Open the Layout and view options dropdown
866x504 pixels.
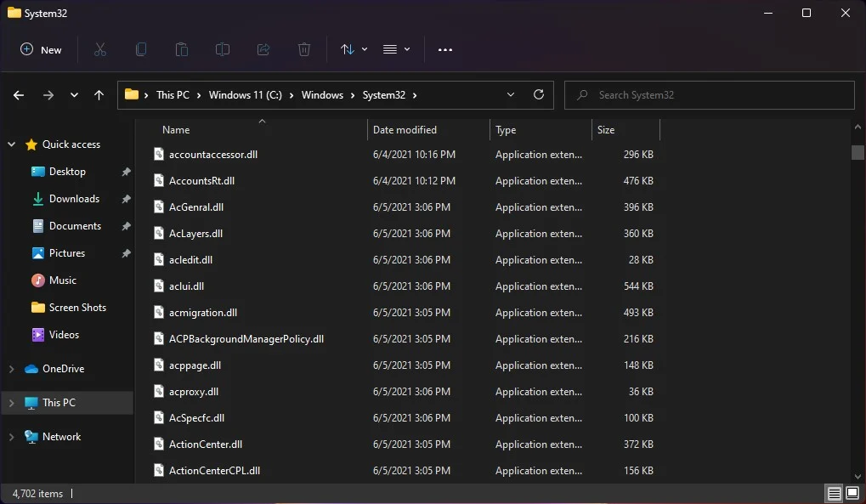click(x=397, y=50)
